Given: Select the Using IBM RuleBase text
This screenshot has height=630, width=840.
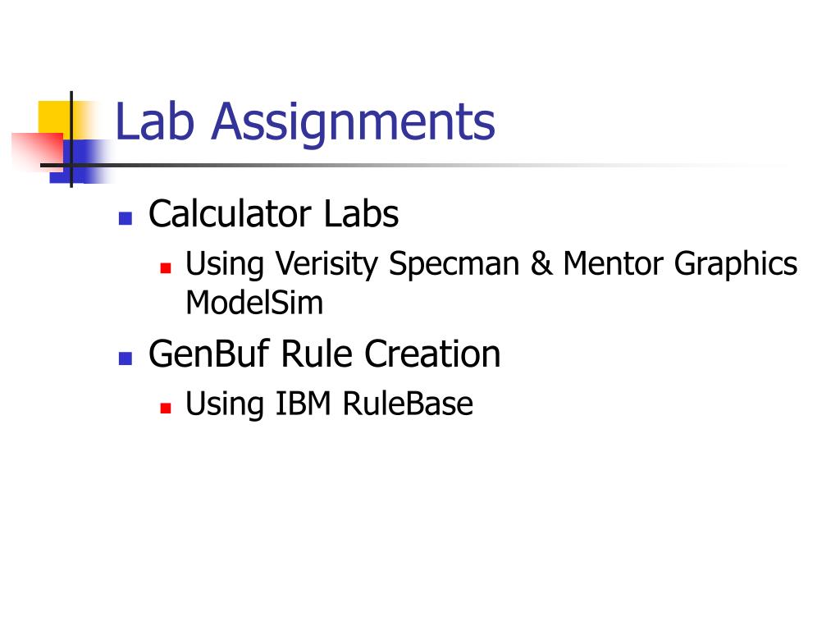Looking at the screenshot, I should point(329,404).
